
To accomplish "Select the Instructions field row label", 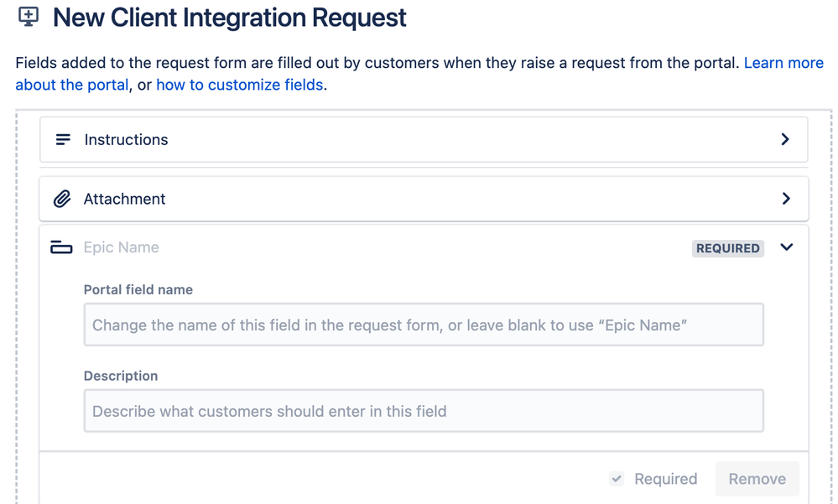I will point(126,140).
